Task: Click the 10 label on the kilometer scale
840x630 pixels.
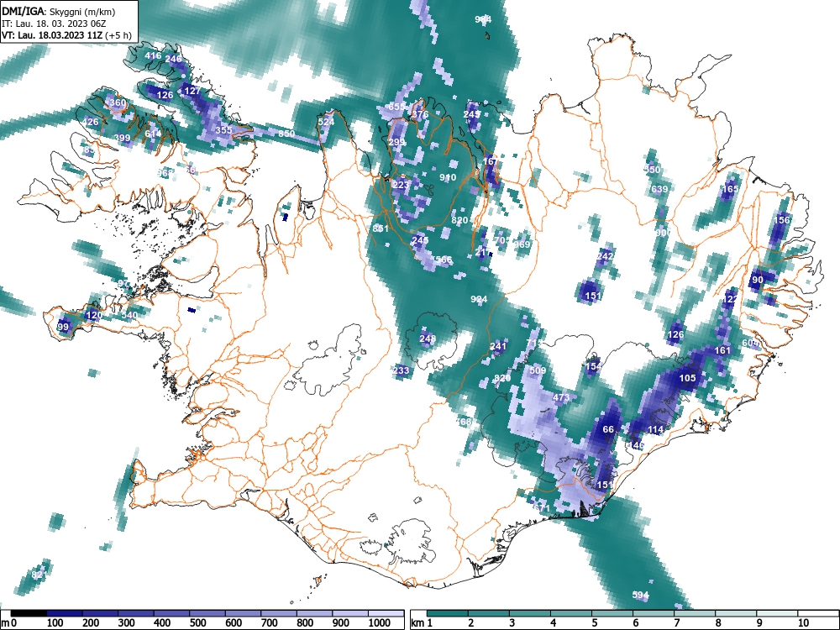Action: click(x=802, y=623)
